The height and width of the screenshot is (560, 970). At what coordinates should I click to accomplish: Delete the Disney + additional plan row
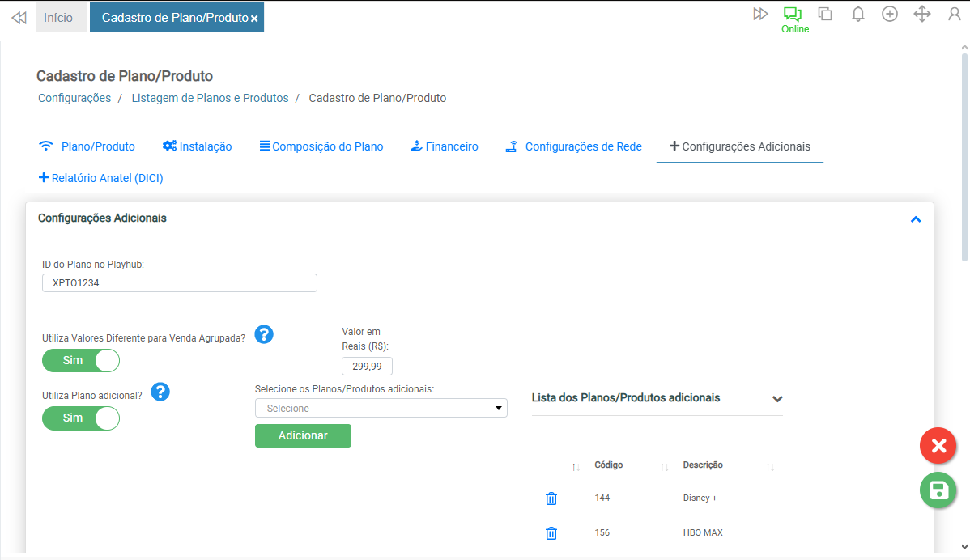pyautogui.click(x=551, y=498)
